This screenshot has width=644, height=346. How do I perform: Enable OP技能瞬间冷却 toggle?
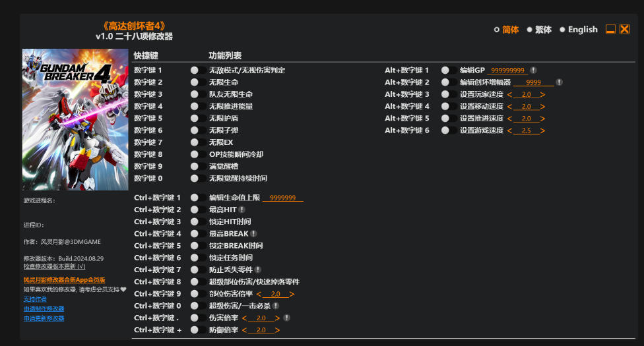pyautogui.click(x=198, y=154)
